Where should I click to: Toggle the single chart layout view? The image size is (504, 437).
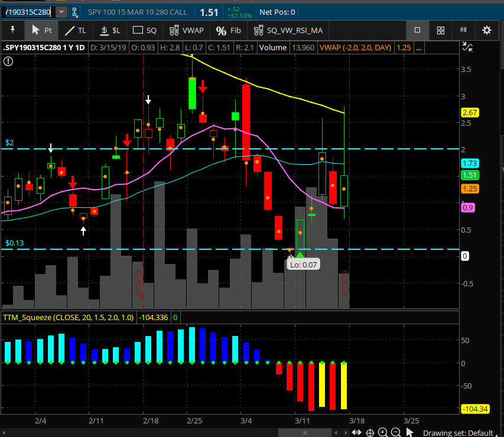tap(417, 30)
